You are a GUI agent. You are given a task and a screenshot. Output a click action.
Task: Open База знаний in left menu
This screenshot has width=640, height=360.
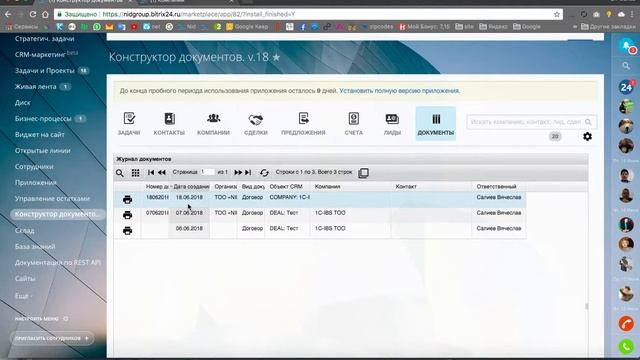[35, 247]
